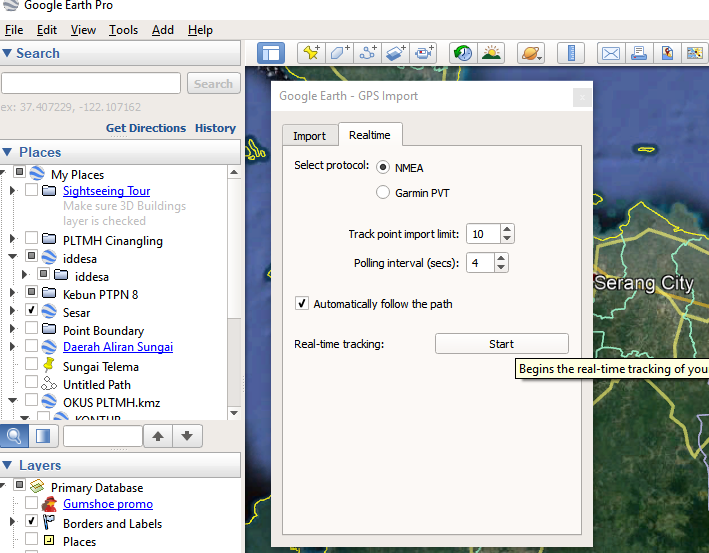Switch to the Realtime tab
Screen dimensions: 709x553
(x=370, y=135)
